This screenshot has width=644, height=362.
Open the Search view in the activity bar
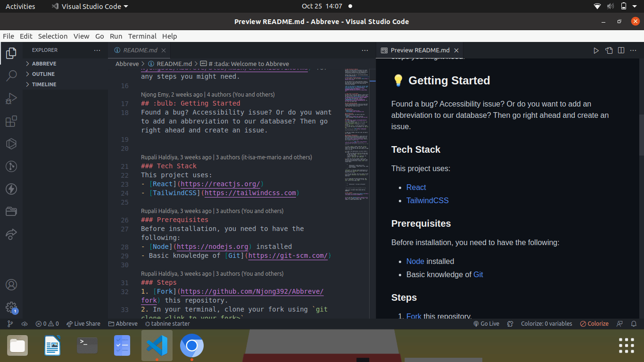point(11,76)
